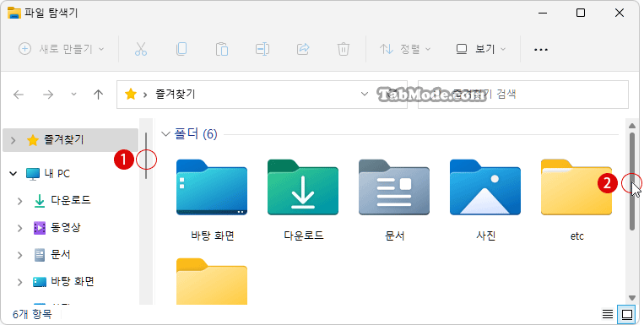Select 문서 in the navigation pane
The image size is (644, 325).
(x=51, y=255)
